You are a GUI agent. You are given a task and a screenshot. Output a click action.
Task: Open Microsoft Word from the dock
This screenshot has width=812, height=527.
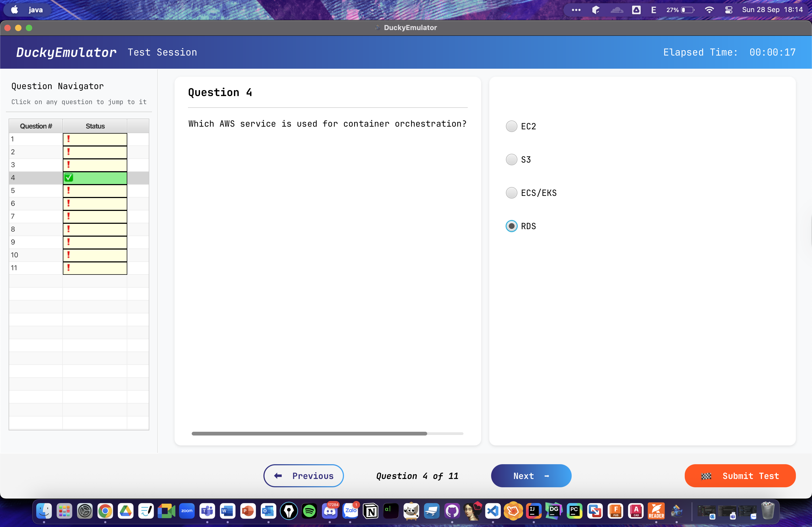pyautogui.click(x=227, y=511)
